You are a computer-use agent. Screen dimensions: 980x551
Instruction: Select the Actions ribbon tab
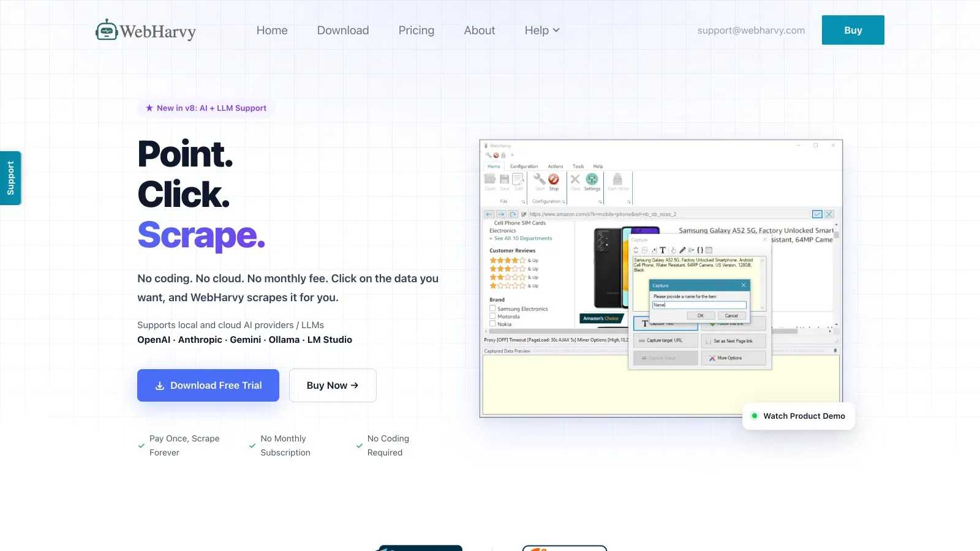tap(556, 167)
